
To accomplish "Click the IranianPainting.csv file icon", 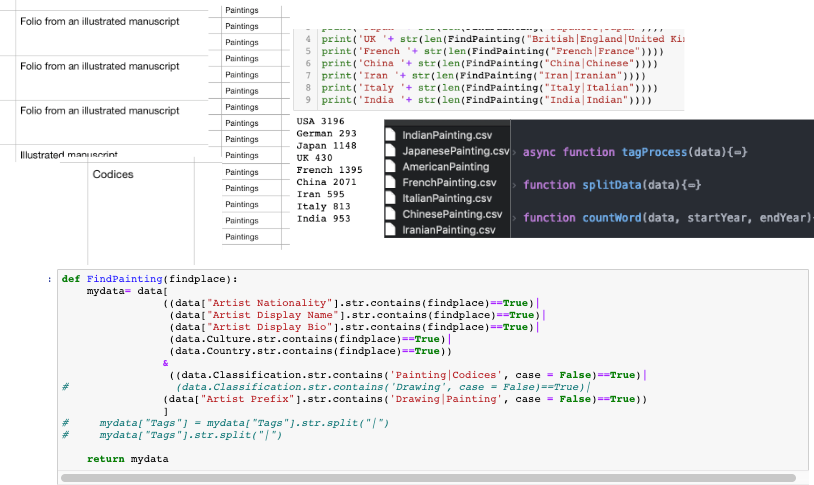I will (x=391, y=231).
